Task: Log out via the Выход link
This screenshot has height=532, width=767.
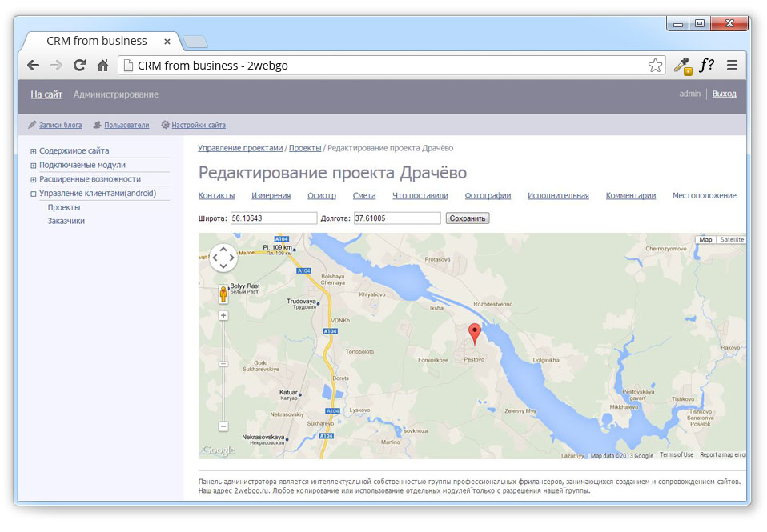Action: [724, 94]
